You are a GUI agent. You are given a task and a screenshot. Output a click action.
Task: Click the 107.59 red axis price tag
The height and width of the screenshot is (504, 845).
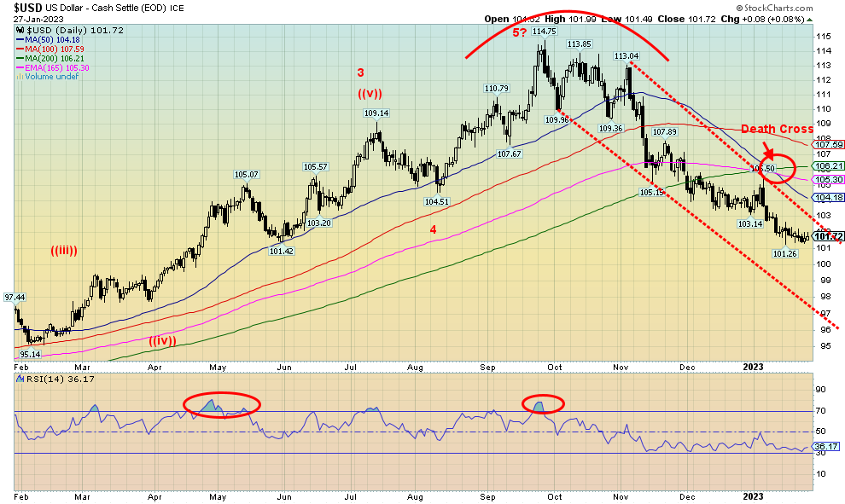(830, 145)
